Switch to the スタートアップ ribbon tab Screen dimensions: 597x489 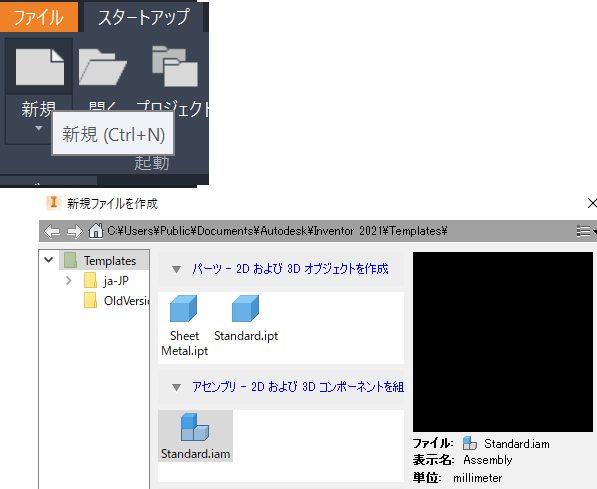pos(144,17)
